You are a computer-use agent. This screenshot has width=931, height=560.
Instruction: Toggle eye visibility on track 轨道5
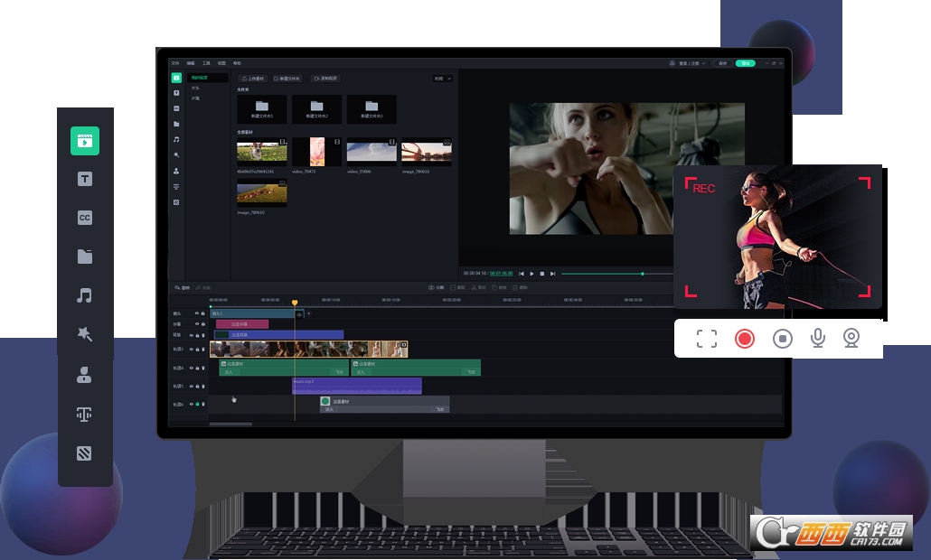(191, 386)
